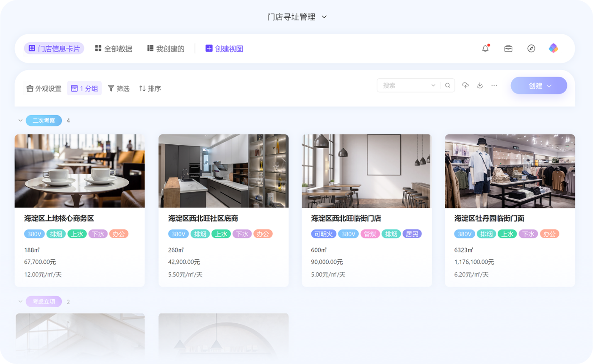Open the 排序 sort option

click(x=150, y=88)
